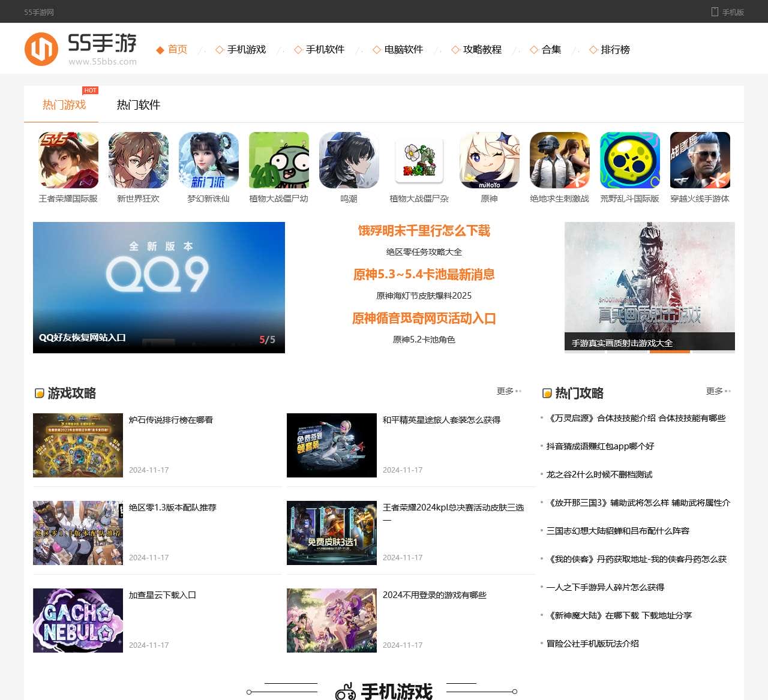768x700 pixels.
Task: Click 55手游网 link in top bar
Action: [39, 12]
